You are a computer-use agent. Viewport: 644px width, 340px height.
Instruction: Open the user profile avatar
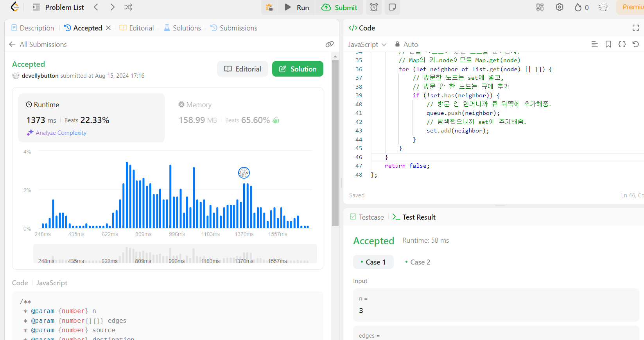coord(603,7)
